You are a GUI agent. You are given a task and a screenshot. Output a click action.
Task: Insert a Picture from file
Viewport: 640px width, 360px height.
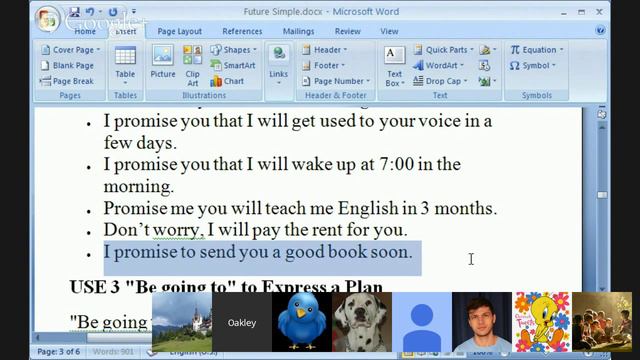point(163,61)
